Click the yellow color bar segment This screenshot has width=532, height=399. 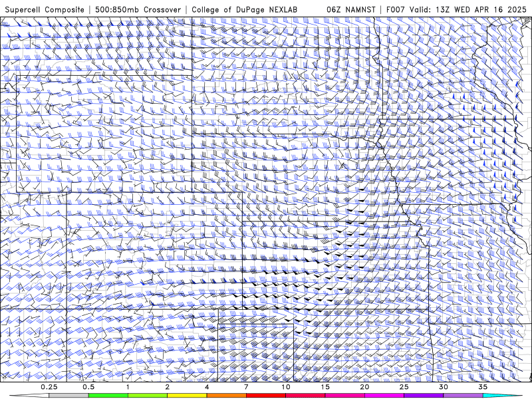(187, 396)
